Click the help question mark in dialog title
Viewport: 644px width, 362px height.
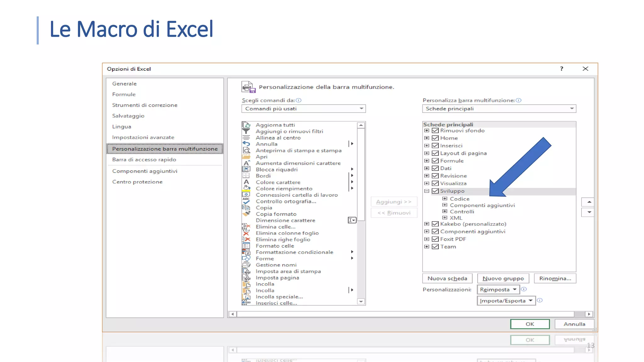(562, 69)
